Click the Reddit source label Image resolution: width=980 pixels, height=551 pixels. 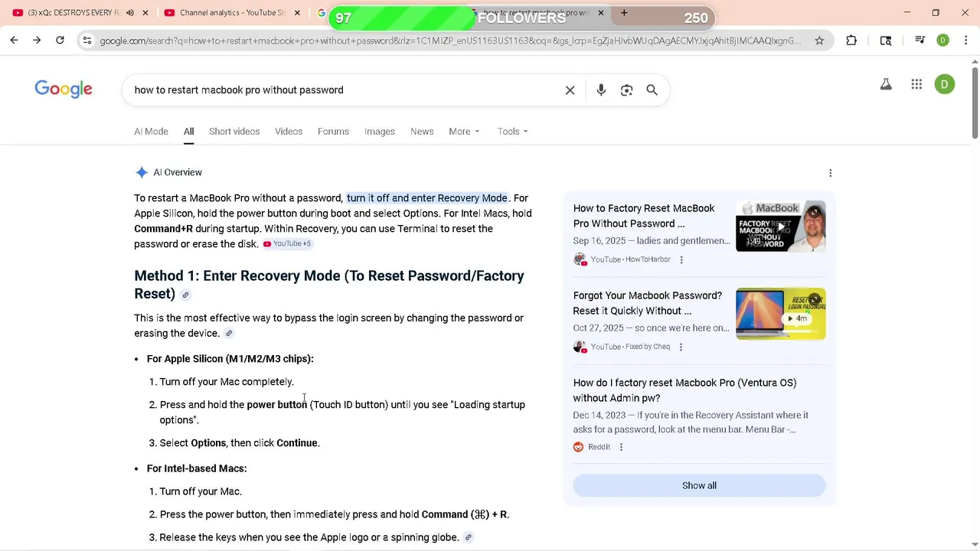599,447
